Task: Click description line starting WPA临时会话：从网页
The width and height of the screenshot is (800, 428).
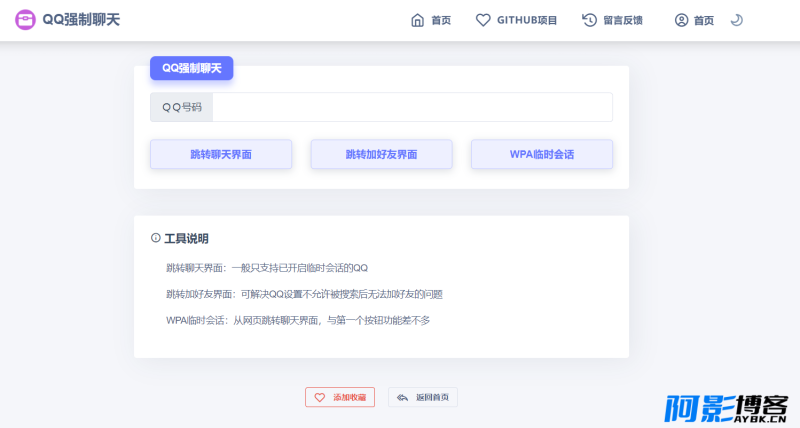Action: [x=298, y=320]
